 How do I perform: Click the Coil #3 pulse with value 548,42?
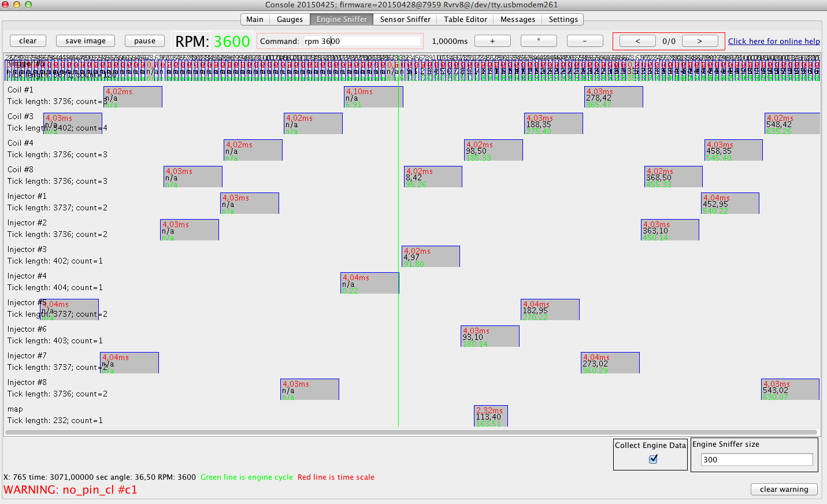(792, 123)
